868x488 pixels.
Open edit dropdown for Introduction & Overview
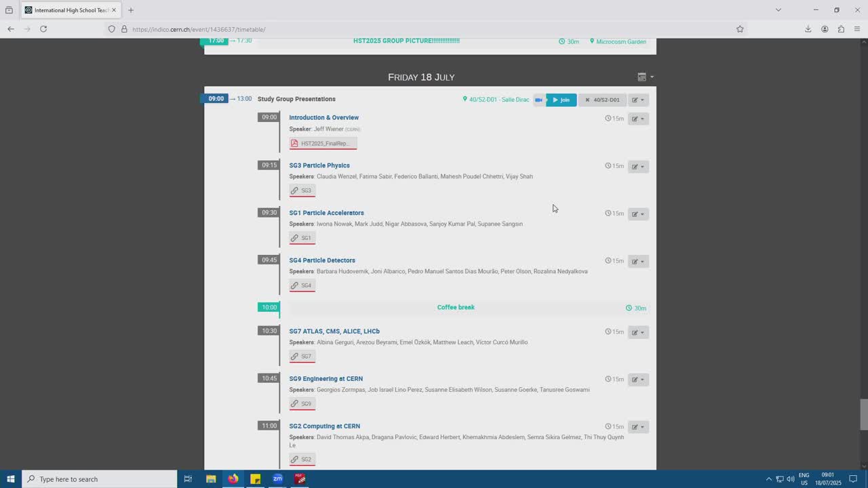pyautogui.click(x=638, y=119)
